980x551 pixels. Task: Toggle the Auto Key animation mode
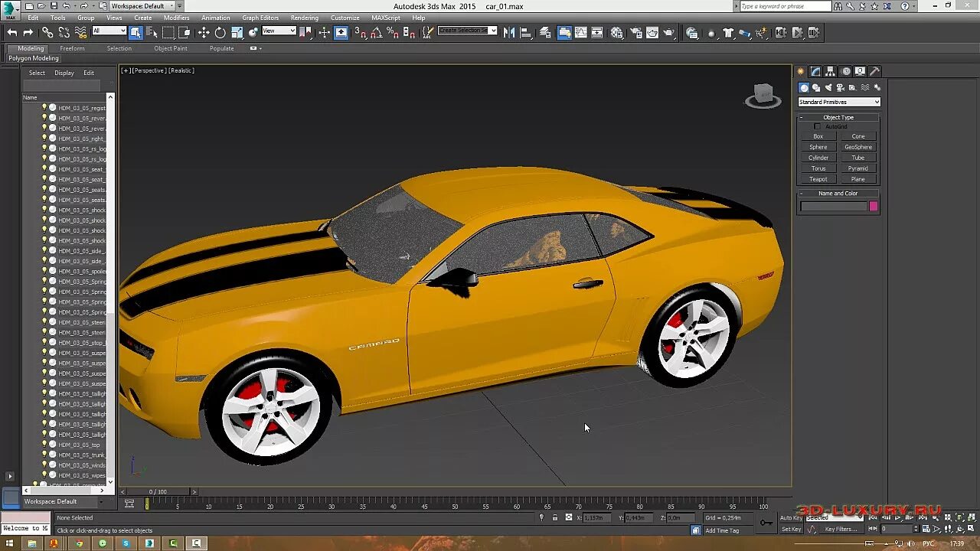pyautogui.click(x=791, y=518)
